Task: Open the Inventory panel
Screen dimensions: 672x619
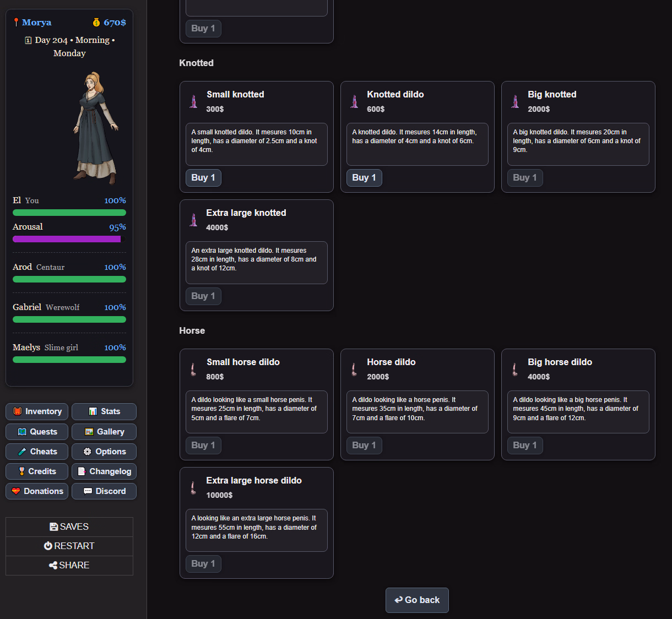Action: [37, 411]
